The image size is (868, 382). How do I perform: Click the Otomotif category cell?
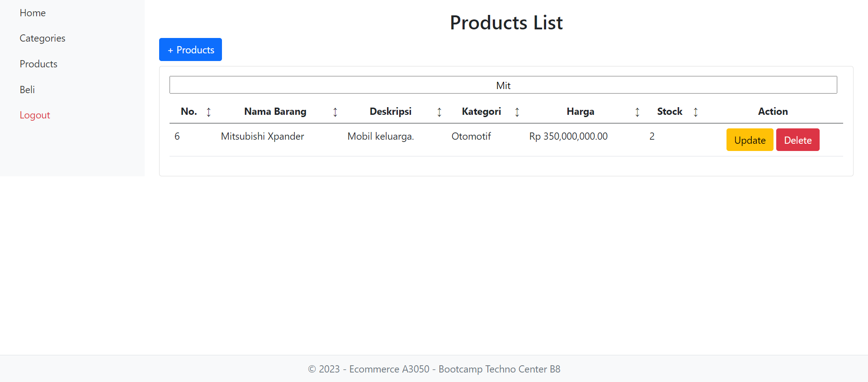pyautogui.click(x=471, y=137)
